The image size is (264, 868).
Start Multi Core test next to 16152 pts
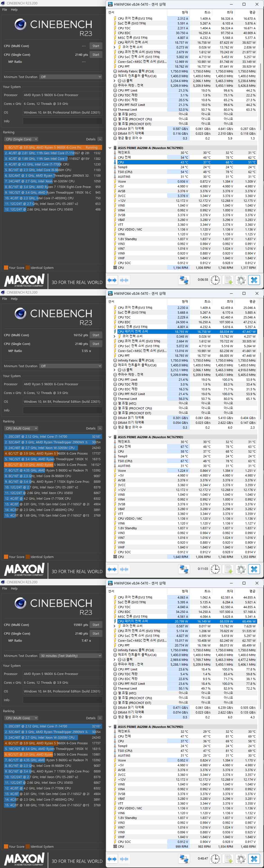[x=96, y=335]
